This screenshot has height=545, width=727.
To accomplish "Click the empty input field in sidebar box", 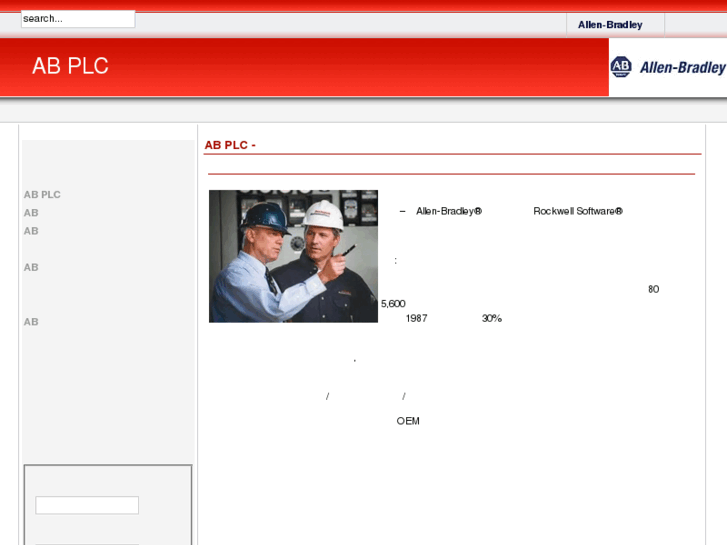I will click(87, 505).
